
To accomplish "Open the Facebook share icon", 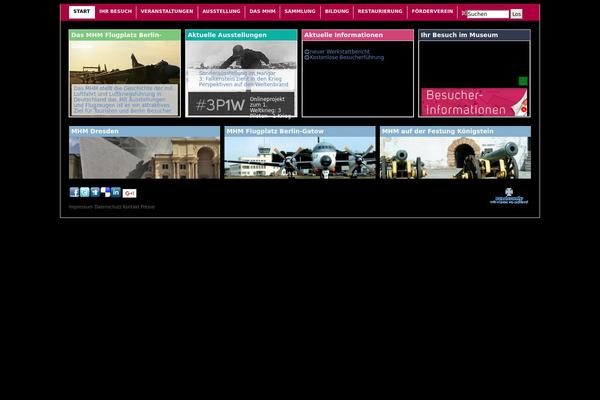I will [74, 192].
